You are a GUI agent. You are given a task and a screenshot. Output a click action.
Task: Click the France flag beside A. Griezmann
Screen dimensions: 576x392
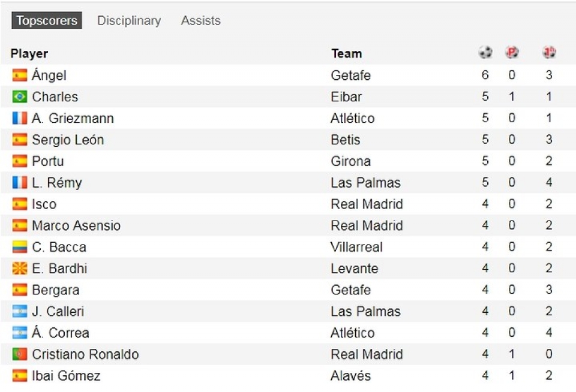click(20, 118)
